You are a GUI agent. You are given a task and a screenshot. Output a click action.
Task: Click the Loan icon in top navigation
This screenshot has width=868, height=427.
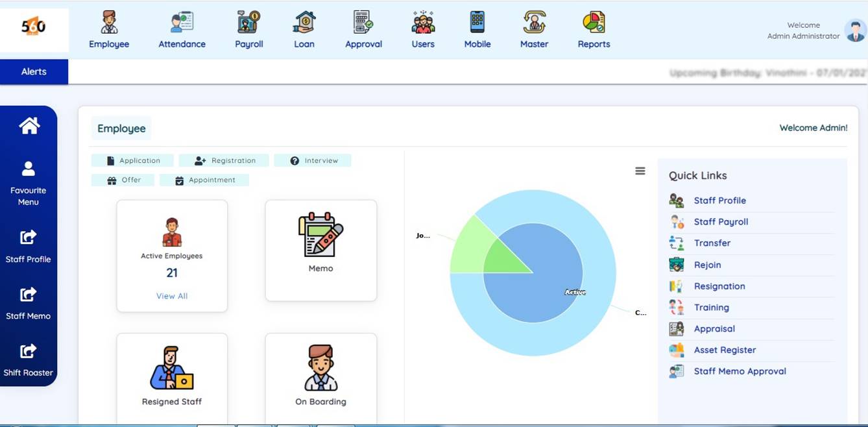pyautogui.click(x=304, y=23)
